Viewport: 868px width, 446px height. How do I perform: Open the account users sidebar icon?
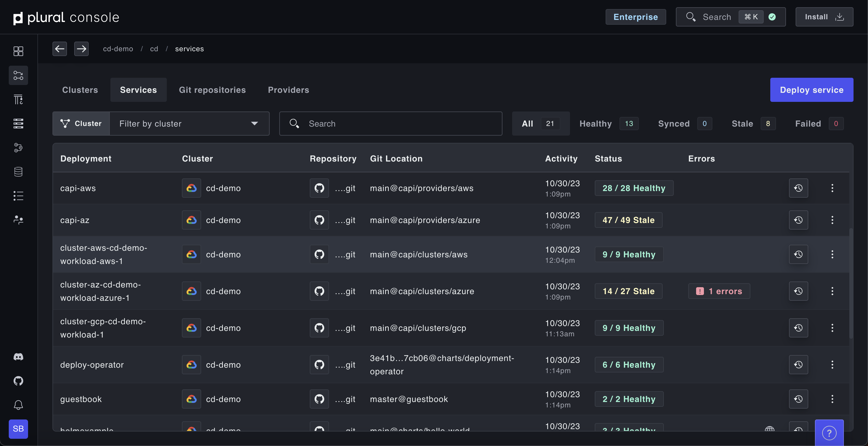[18, 220]
